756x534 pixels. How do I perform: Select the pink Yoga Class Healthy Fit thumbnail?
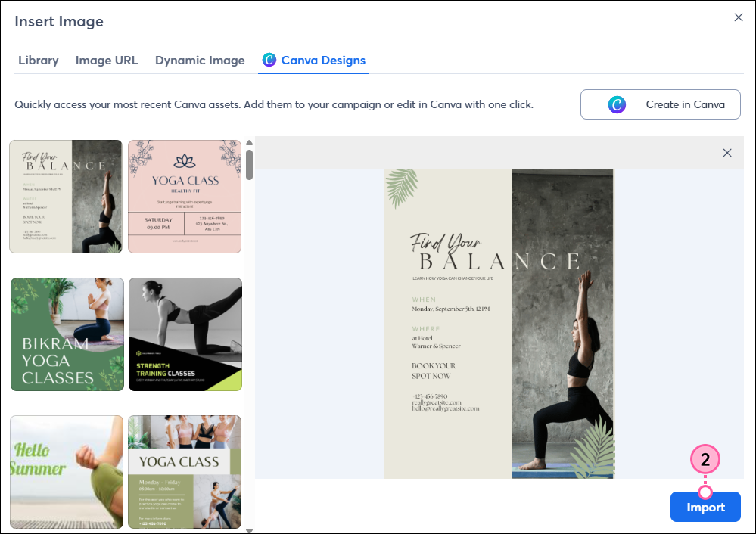(185, 196)
